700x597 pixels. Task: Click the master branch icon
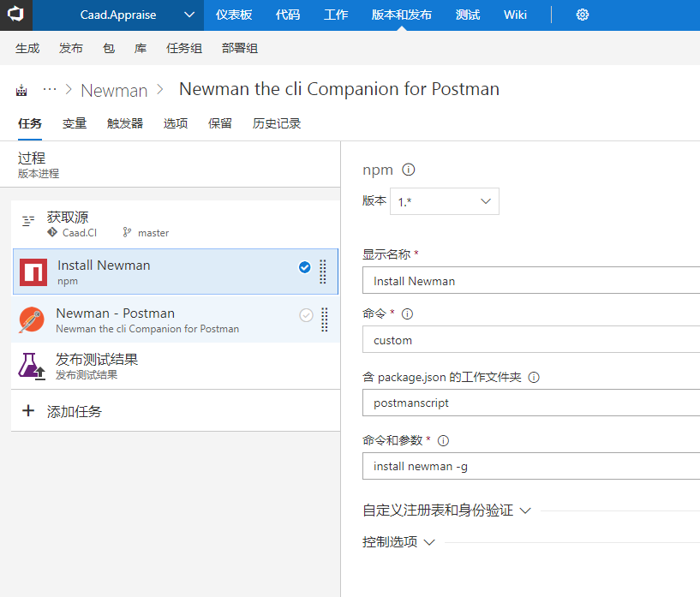click(x=127, y=232)
